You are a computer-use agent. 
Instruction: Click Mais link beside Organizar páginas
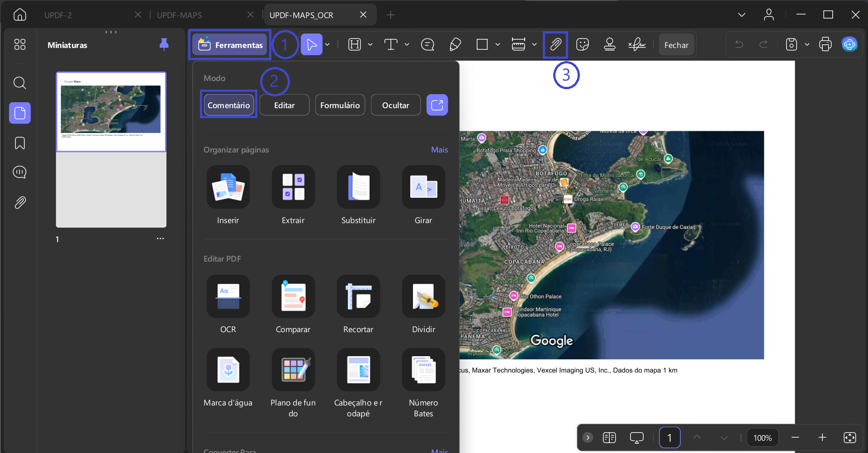click(439, 150)
